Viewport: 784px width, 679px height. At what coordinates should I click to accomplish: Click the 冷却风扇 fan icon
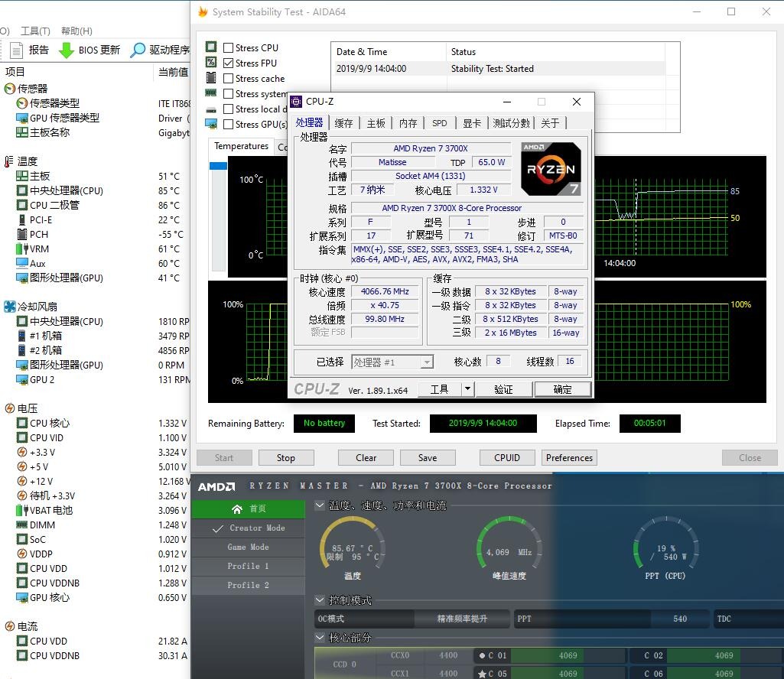[x=9, y=307]
